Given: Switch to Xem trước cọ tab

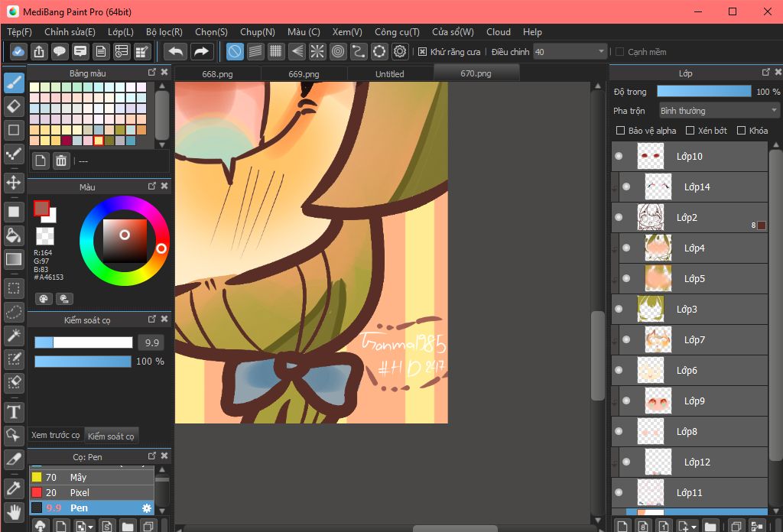Looking at the screenshot, I should click(55, 435).
